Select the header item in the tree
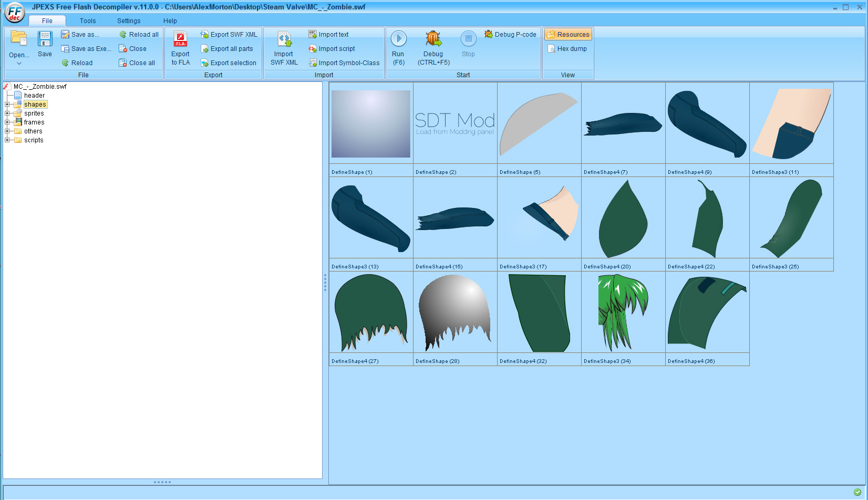Screen dimensions: 868x500 point(34,96)
